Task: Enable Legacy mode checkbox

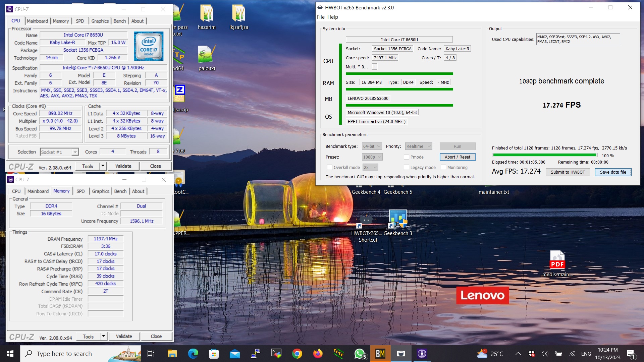Action: (x=407, y=167)
